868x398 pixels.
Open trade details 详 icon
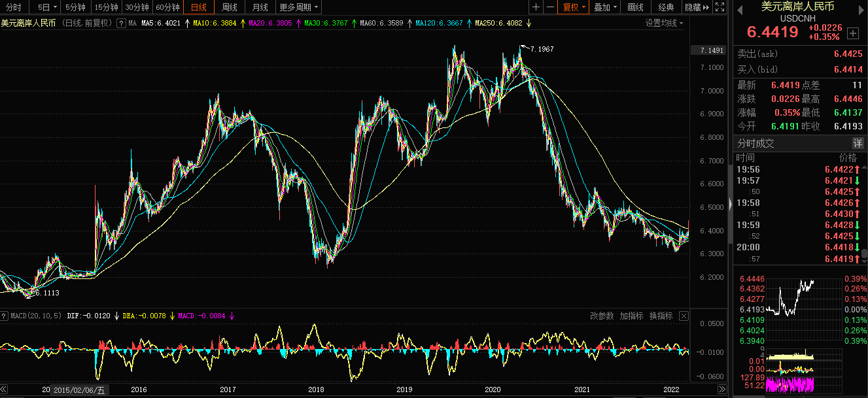857,143
